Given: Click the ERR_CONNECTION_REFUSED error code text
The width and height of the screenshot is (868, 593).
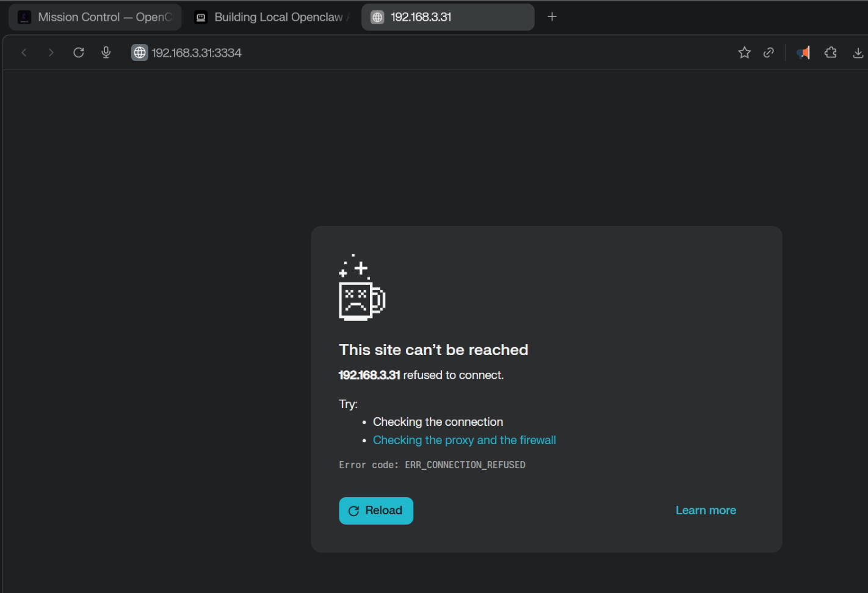Looking at the screenshot, I should 465,465.
